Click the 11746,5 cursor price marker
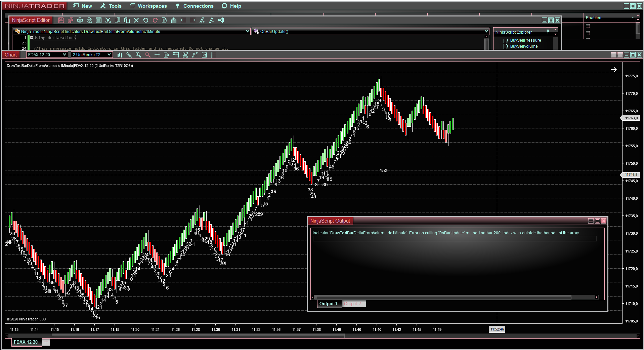644x350 pixels. click(631, 175)
